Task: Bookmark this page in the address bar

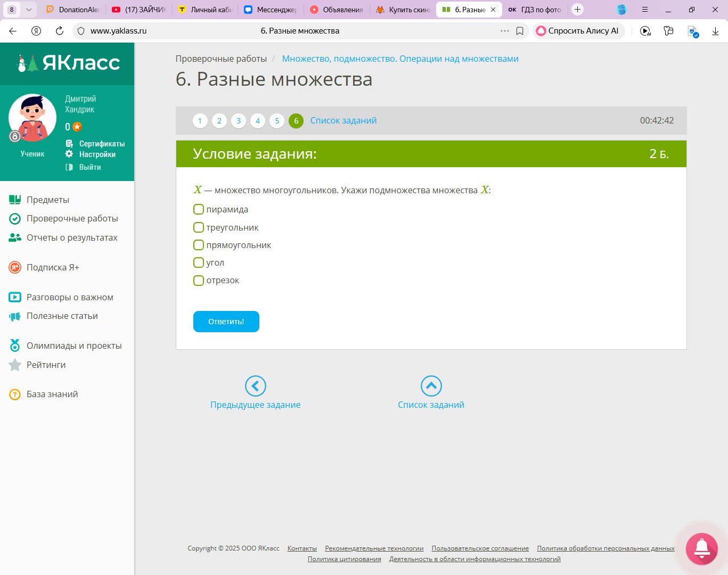Action: click(520, 31)
